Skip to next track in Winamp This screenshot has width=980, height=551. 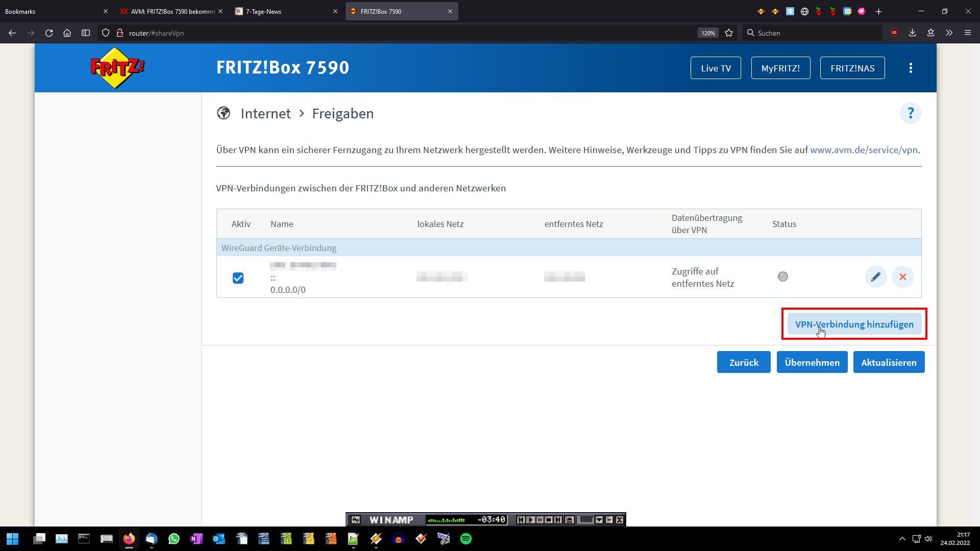pos(558,520)
